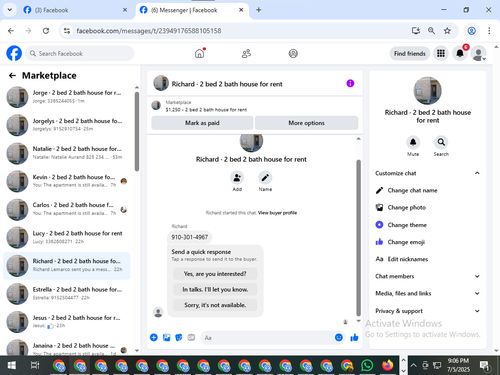Go back using the Marketplace arrow

[x=12, y=76]
